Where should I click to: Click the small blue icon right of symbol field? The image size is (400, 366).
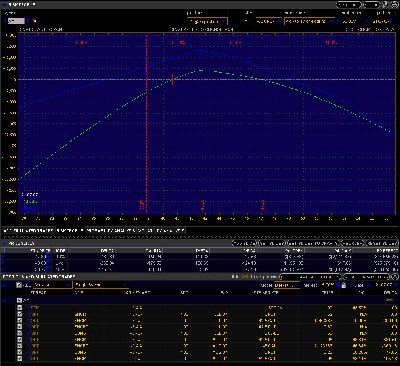(x=28, y=21)
